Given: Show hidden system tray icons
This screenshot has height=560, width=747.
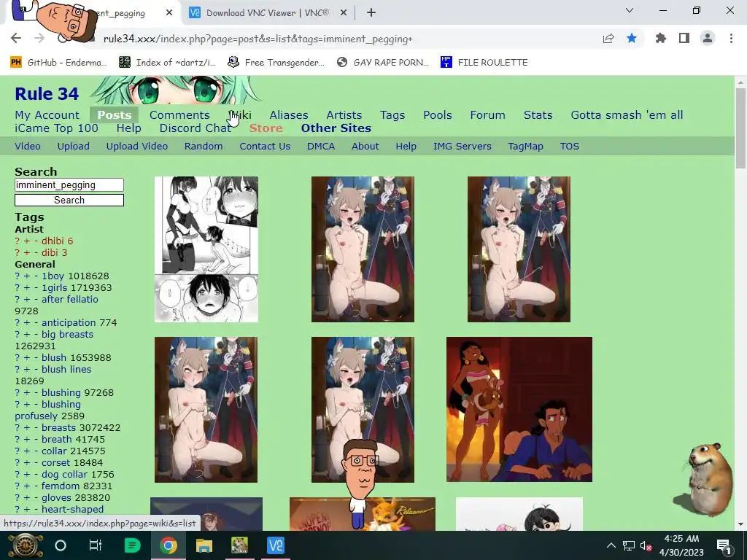Looking at the screenshot, I should pyautogui.click(x=611, y=545).
